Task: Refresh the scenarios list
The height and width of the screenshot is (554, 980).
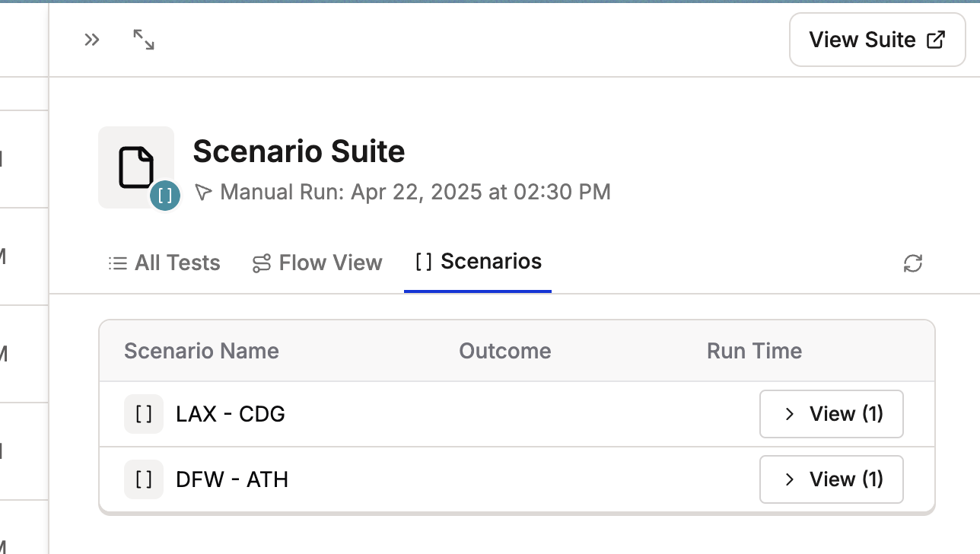Action: (912, 263)
